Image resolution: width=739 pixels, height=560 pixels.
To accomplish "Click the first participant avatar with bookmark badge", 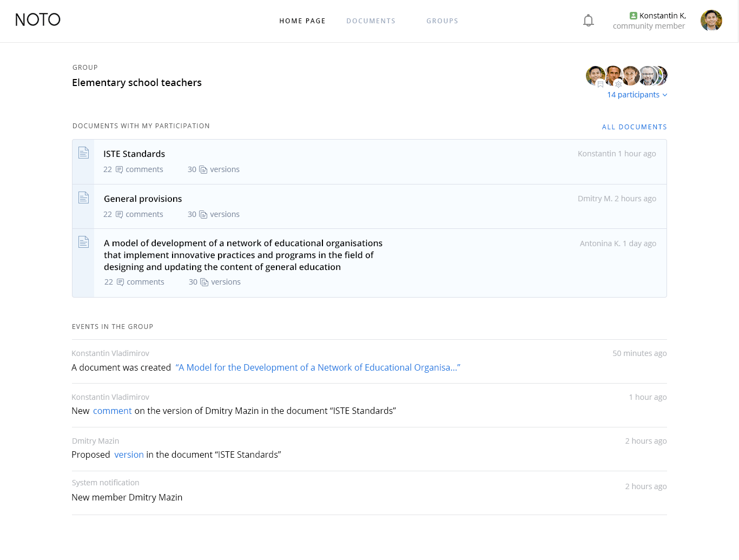I will tap(596, 76).
